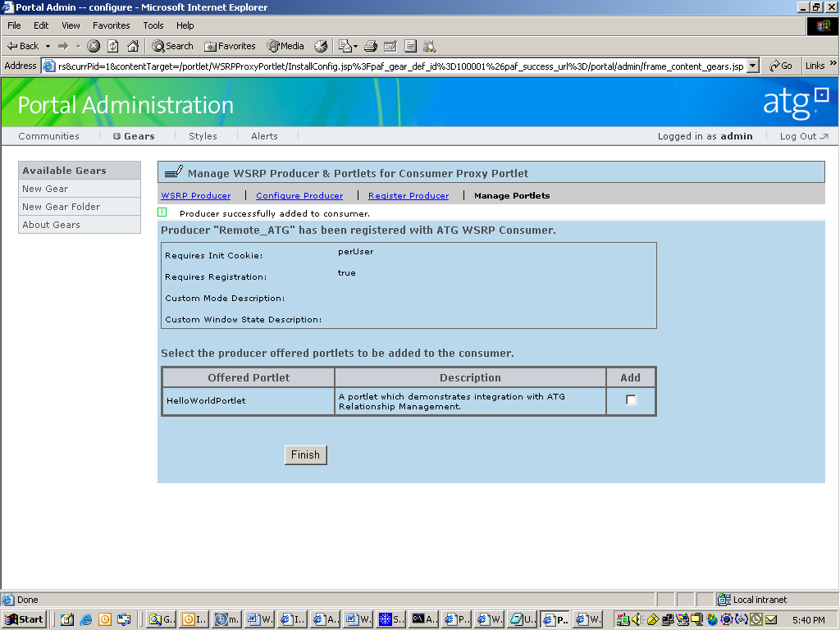
Task: Check the Add box for HelloWorldPortlet
Action: [x=631, y=399]
